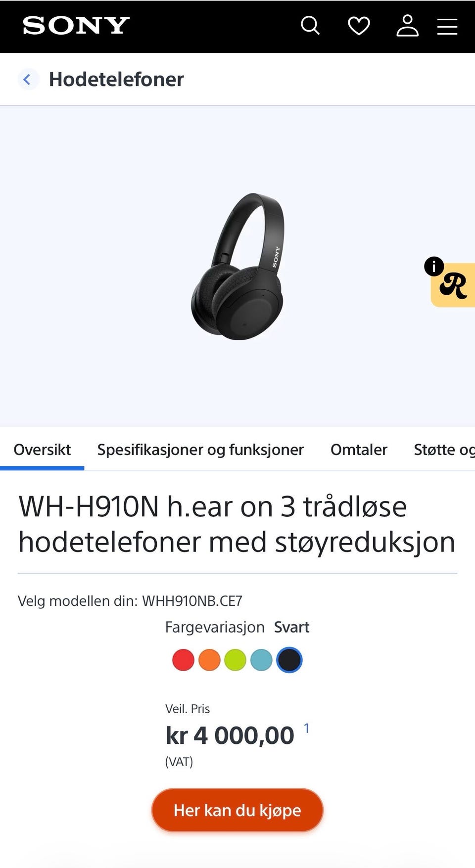
Task: Switch to the Oversikt tab
Action: tap(42, 450)
